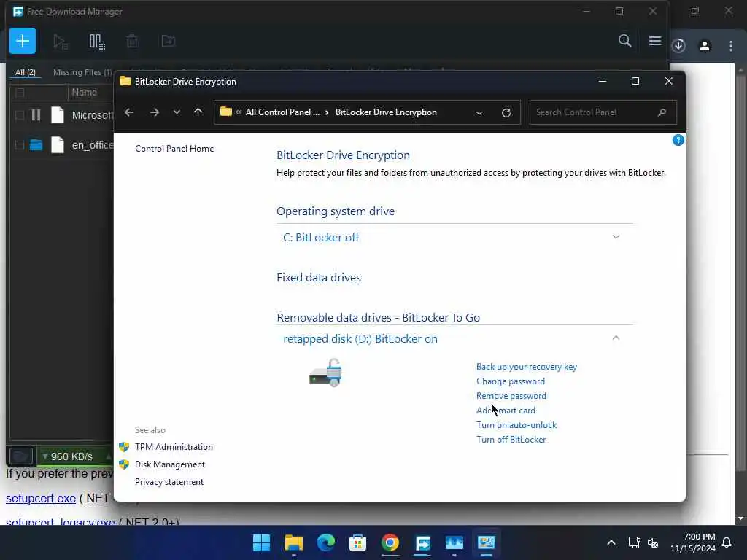Screen dimensions: 747x560
Task: Click the setupcert.exe hyperlink in browser
Action: [x=41, y=498]
